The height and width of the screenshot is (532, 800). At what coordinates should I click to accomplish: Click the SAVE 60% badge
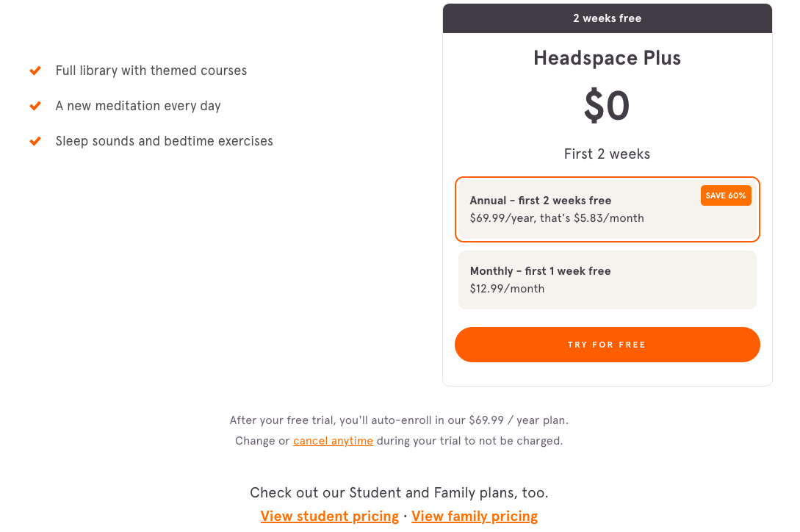(726, 195)
